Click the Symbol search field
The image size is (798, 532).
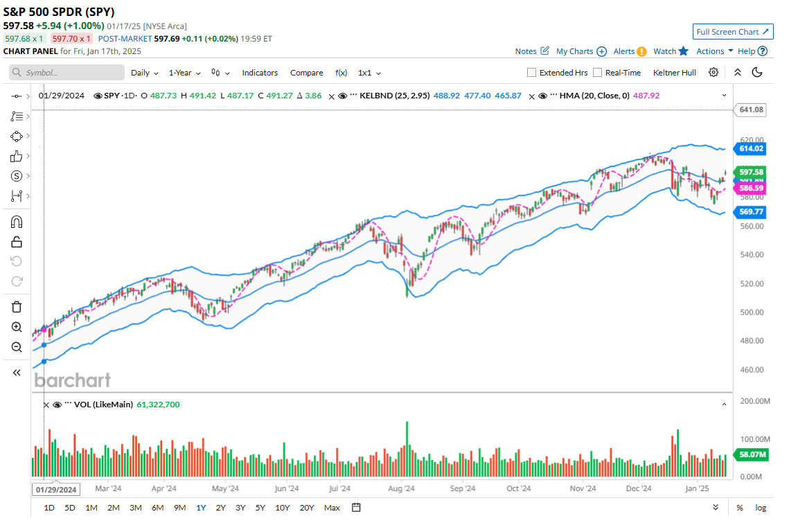[x=67, y=73]
